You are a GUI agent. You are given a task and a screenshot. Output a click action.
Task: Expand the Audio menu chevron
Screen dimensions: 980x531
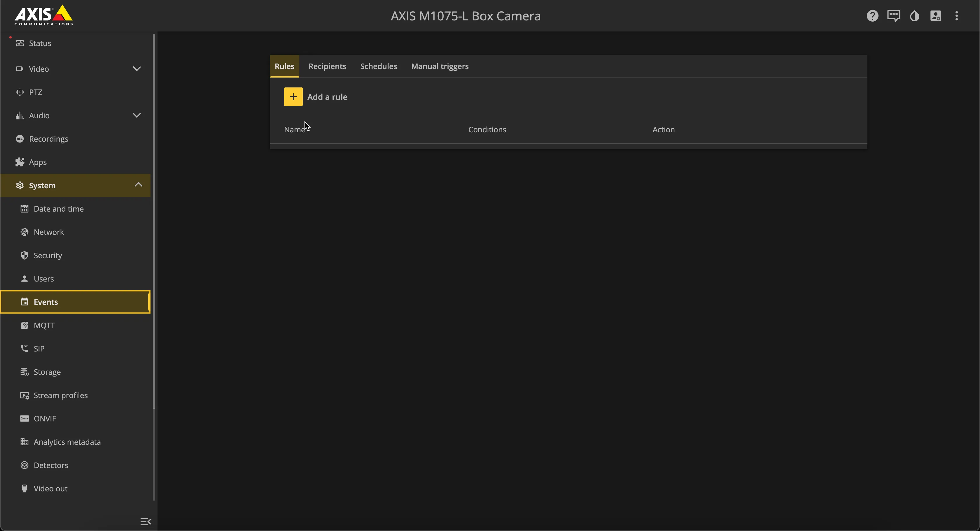[x=136, y=115]
